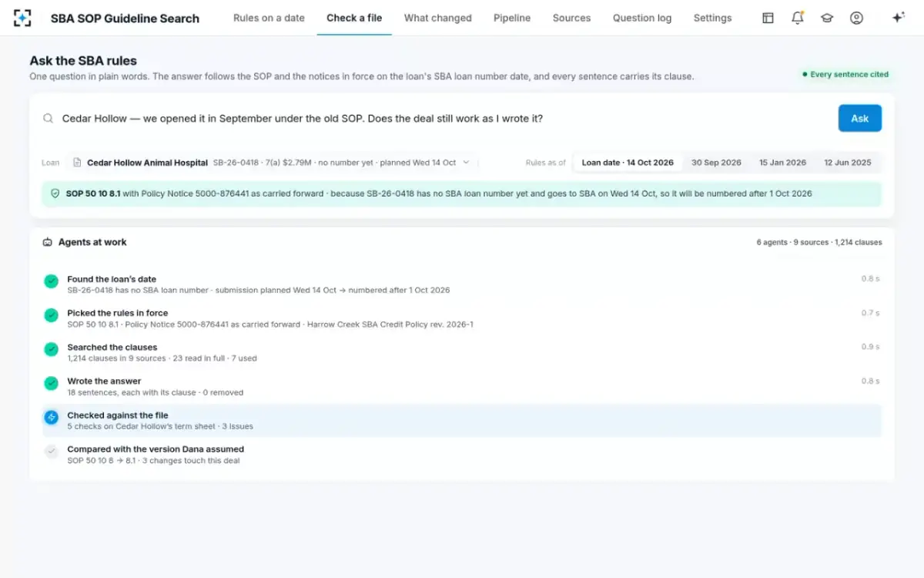Click the green check for Searched the clauses
The image size is (924, 578).
tap(51, 349)
